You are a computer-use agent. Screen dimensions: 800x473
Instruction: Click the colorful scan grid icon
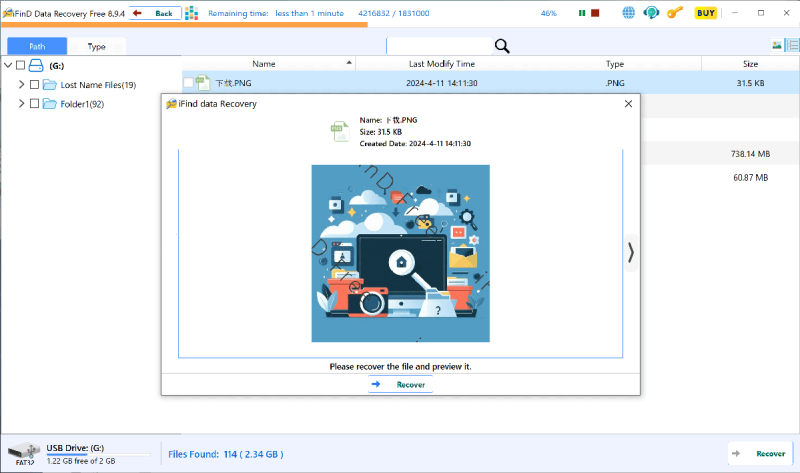click(x=191, y=13)
